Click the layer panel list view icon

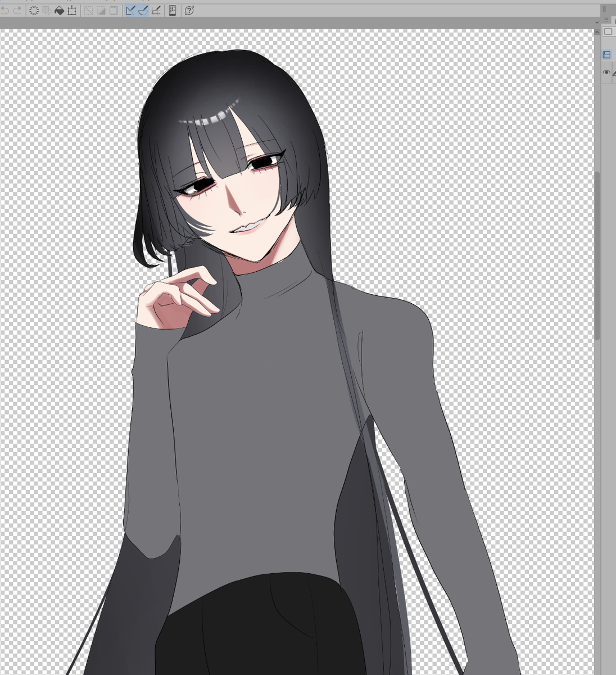pos(606,55)
